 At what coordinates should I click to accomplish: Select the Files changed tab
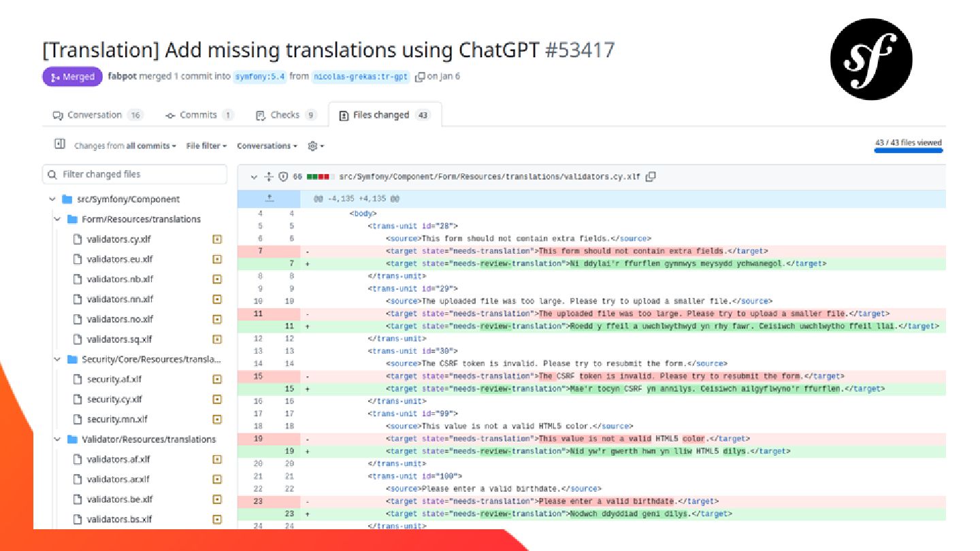(385, 115)
